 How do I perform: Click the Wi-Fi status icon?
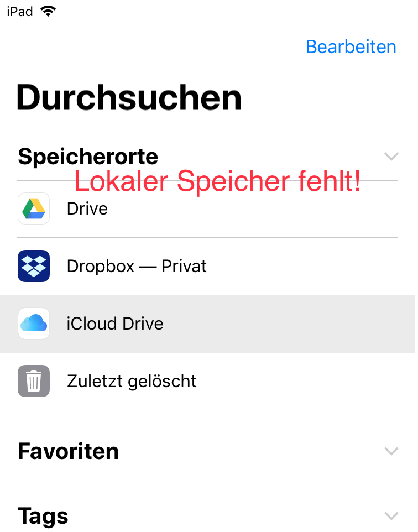pos(49,11)
